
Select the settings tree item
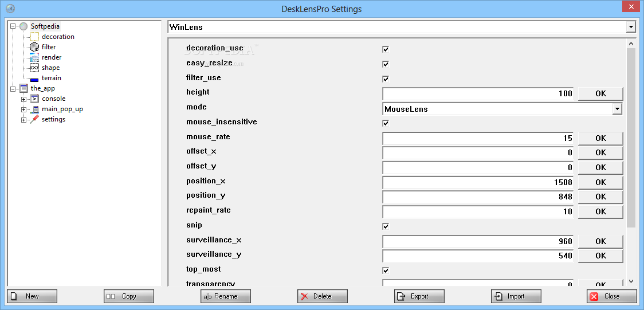click(x=53, y=120)
